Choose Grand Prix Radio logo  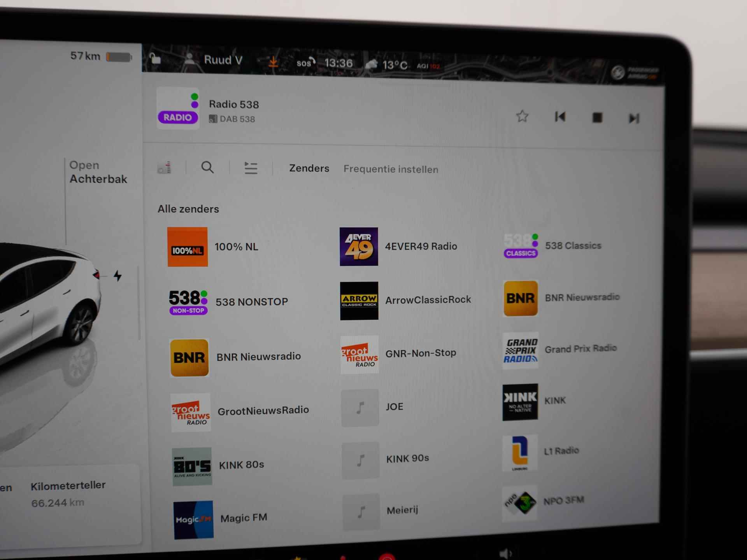(521, 350)
